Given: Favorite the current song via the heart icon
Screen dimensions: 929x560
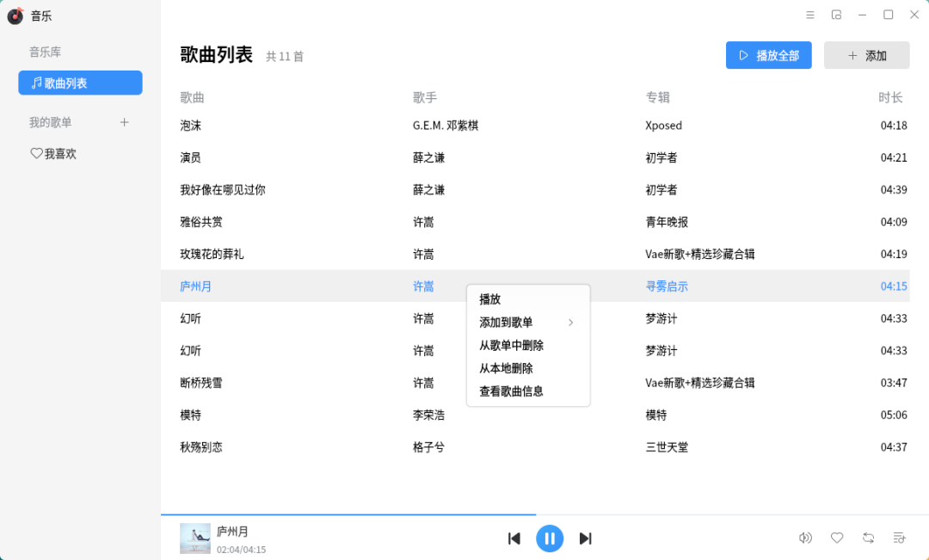Looking at the screenshot, I should 837,538.
